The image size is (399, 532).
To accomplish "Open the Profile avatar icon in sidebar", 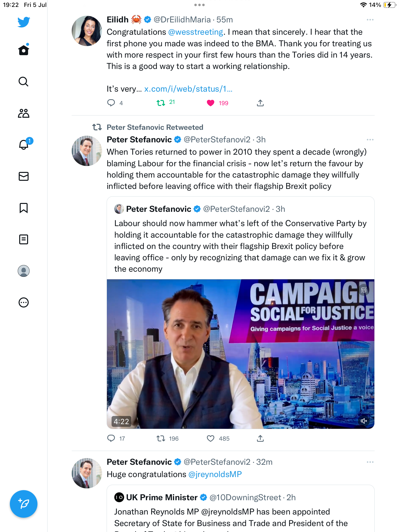I will (24, 271).
